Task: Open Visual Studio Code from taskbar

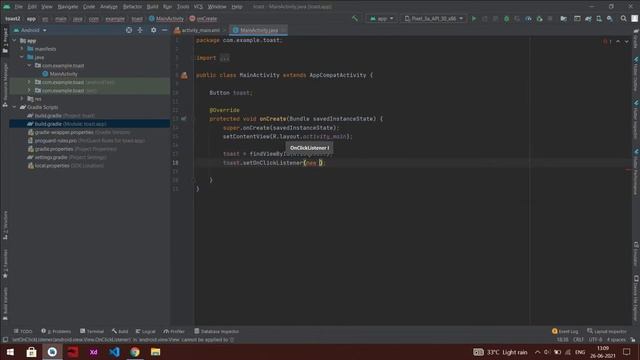Action: (114, 352)
